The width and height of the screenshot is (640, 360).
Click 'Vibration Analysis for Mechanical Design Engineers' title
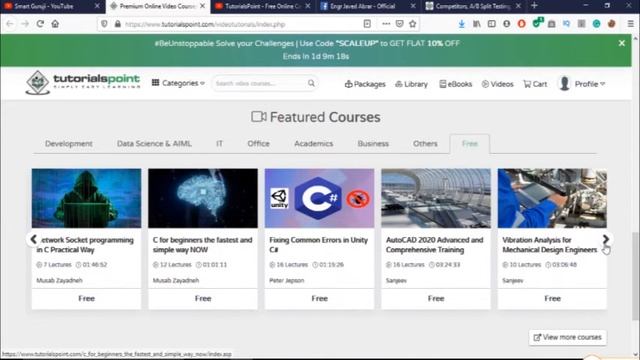point(549,244)
